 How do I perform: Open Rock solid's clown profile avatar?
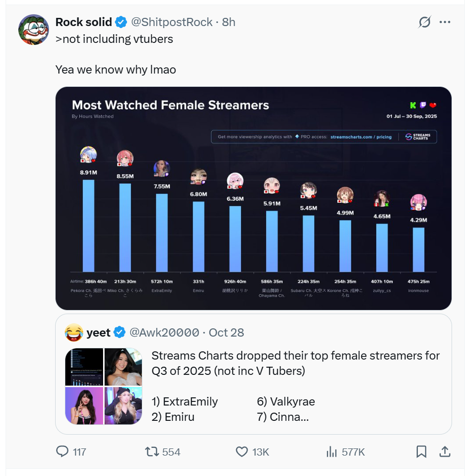pos(34,29)
